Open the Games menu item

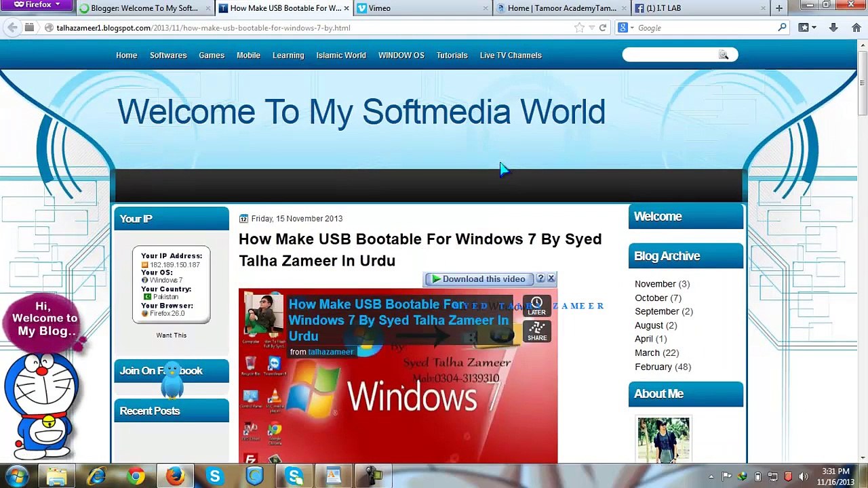coord(212,55)
